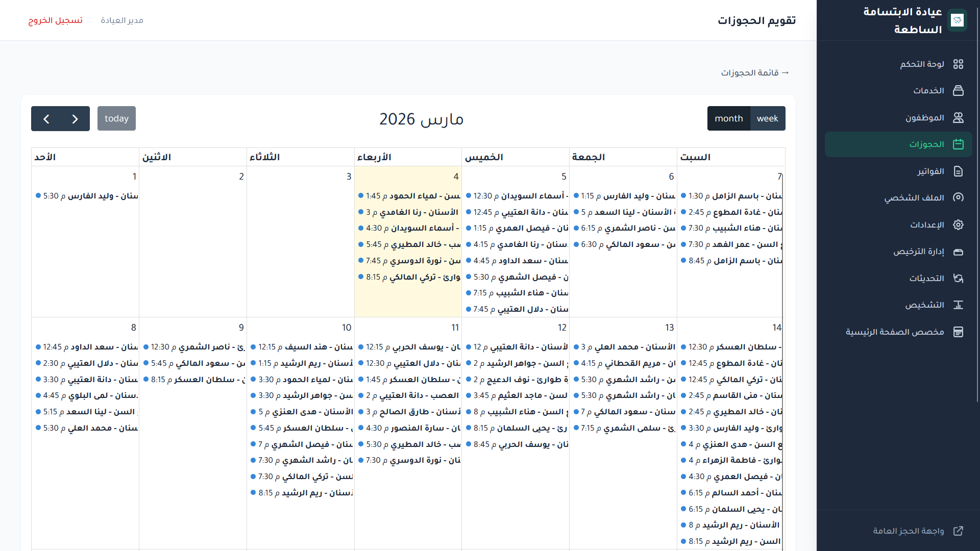
Task: Open the diagnostics icon (التشخيص)
Action: [x=958, y=305]
